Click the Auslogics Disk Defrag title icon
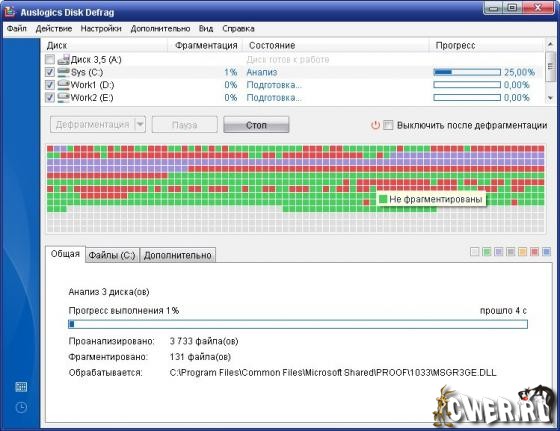This screenshot has height=431, width=560. pos(10,11)
